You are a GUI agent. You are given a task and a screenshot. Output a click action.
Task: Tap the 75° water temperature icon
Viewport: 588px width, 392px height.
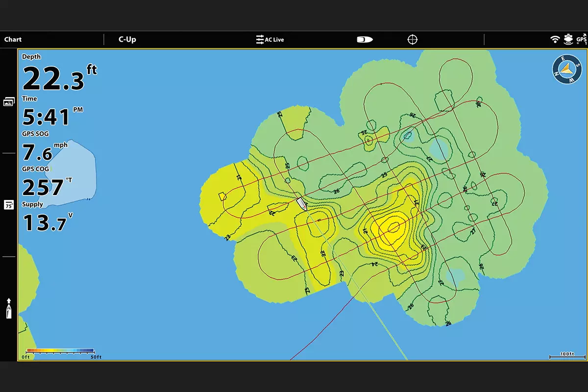(9, 205)
